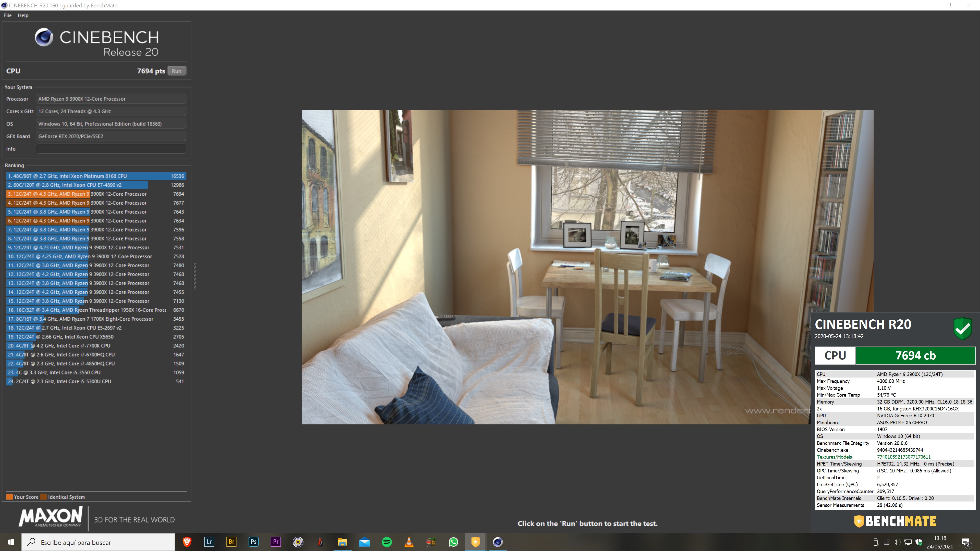Select ranking row 1 Xeon Platinum 8168
Image resolution: width=980 pixels, height=551 pixels.
[96, 176]
